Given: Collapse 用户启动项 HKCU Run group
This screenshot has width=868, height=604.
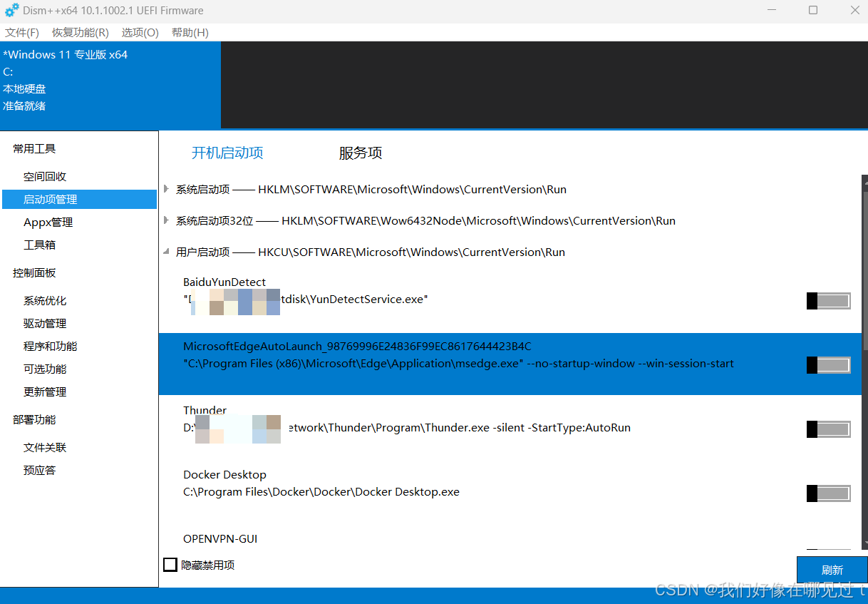Looking at the screenshot, I should [166, 252].
